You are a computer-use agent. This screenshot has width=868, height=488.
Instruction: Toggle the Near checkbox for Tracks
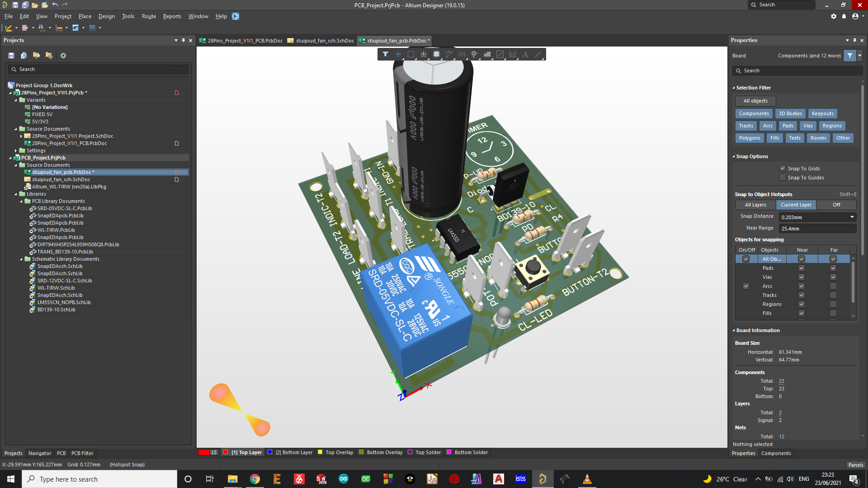pos(802,295)
